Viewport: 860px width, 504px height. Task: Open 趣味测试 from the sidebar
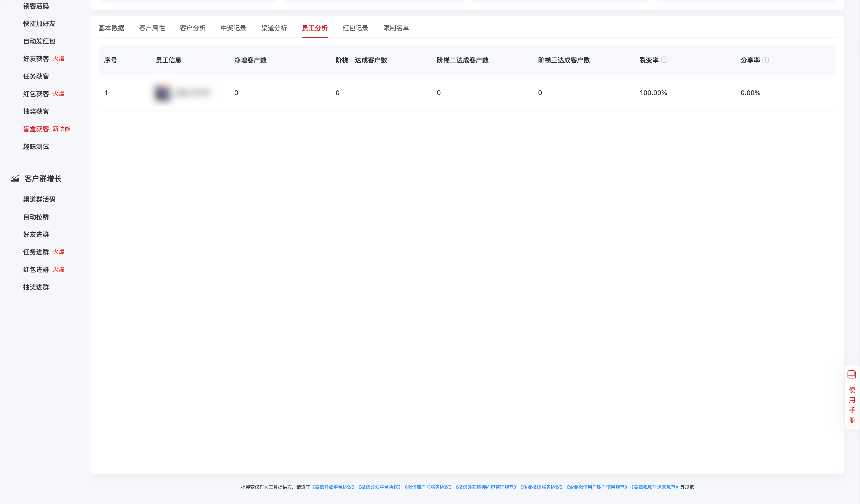tap(36, 146)
